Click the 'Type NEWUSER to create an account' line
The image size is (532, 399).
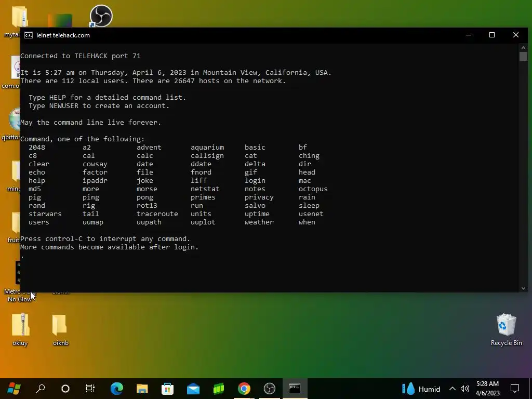pos(99,106)
